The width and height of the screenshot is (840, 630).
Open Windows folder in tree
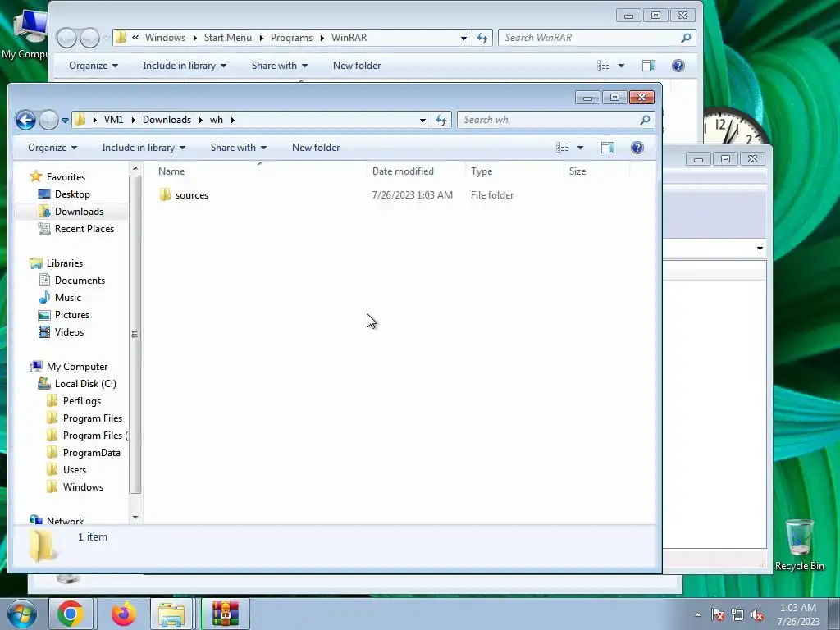83,487
